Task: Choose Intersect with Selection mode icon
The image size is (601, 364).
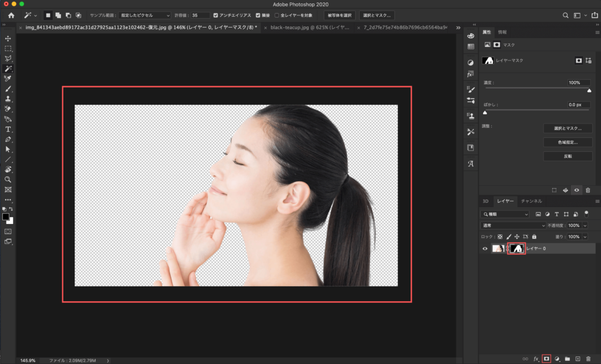Action: click(x=78, y=15)
